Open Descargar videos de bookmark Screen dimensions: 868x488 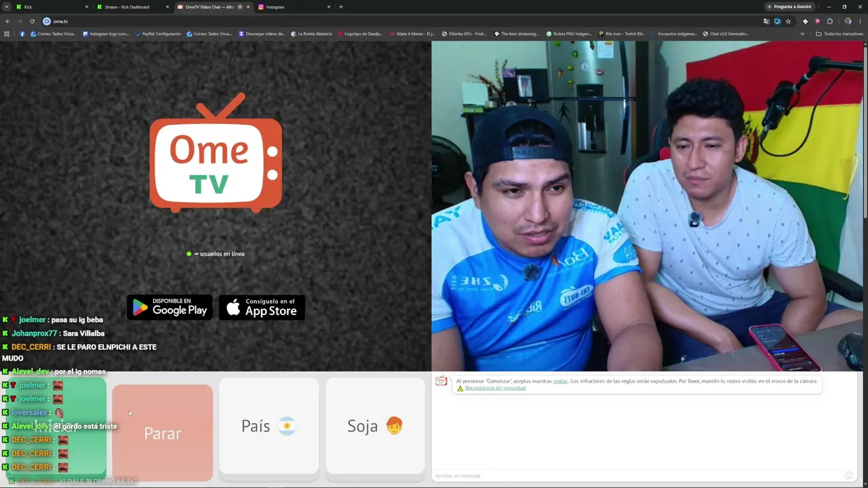click(x=262, y=34)
